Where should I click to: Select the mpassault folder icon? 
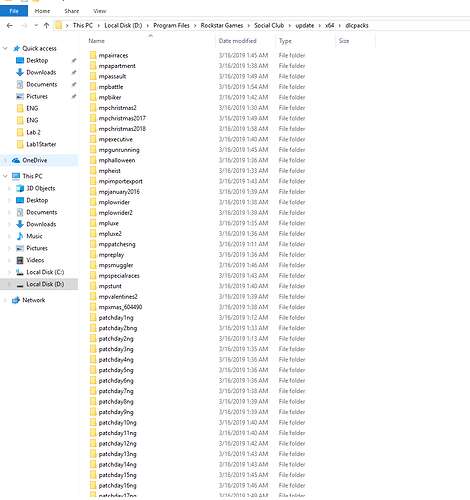[93, 76]
